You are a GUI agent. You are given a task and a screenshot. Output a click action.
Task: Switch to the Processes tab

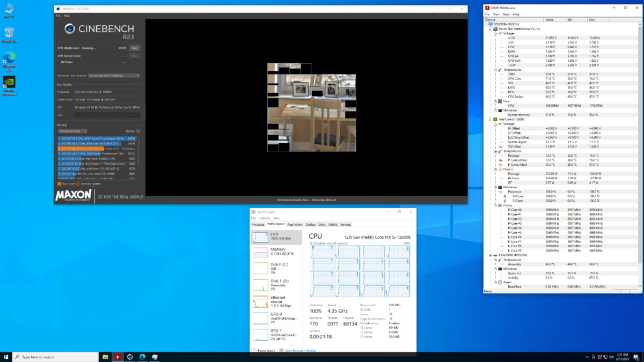(258, 225)
